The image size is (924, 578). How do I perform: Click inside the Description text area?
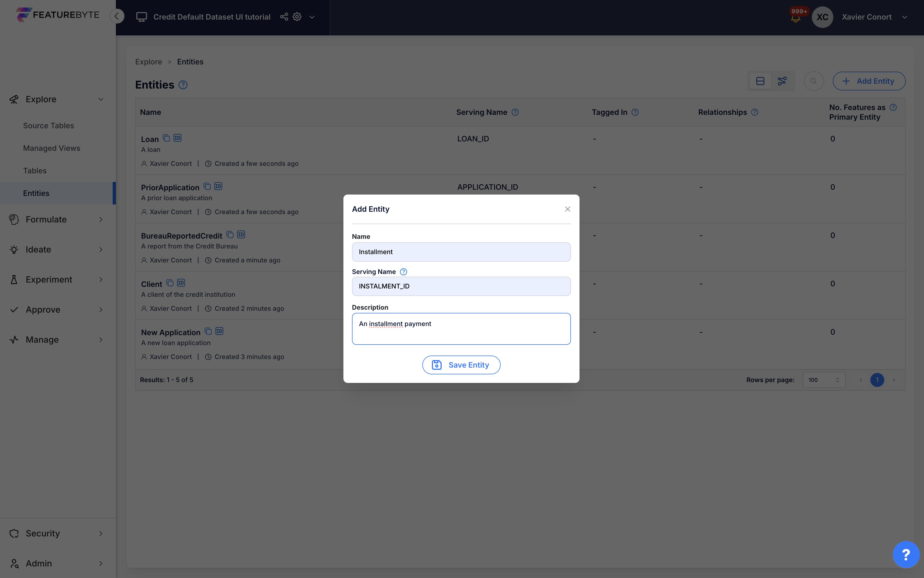461,329
